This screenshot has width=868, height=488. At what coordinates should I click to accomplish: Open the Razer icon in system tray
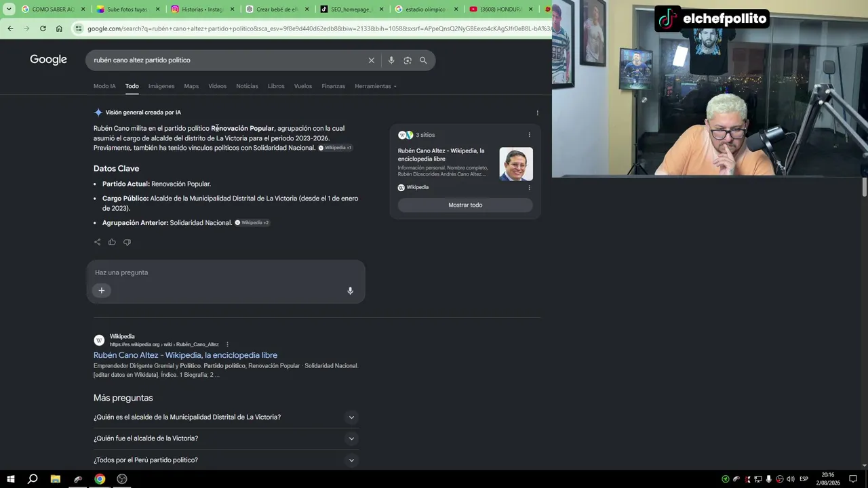[726, 479]
